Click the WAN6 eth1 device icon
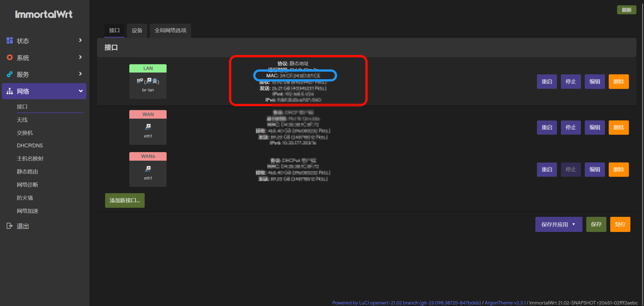 [148, 169]
